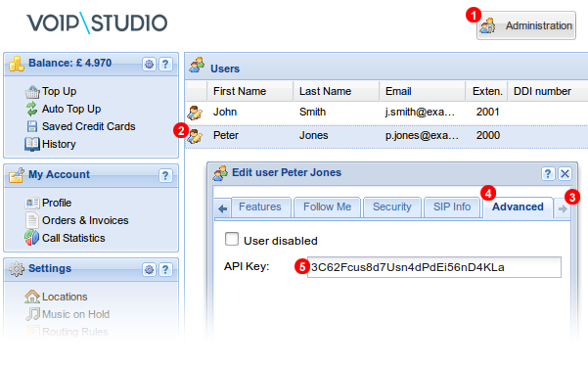Switch to the Security tab
This screenshot has width=588, height=367.
pos(392,207)
